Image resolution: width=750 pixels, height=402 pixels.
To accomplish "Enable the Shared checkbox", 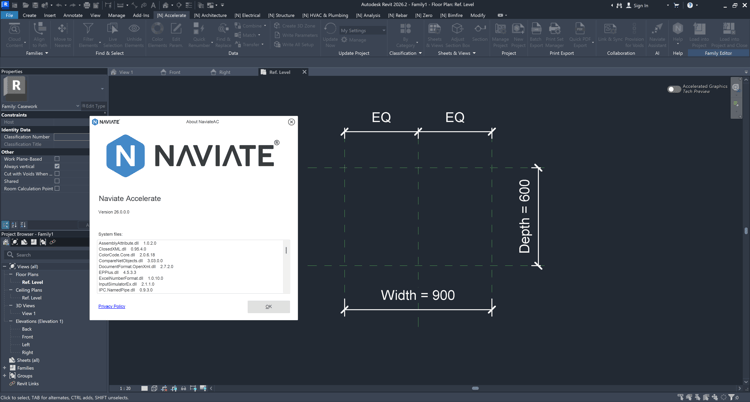I will [x=57, y=181].
